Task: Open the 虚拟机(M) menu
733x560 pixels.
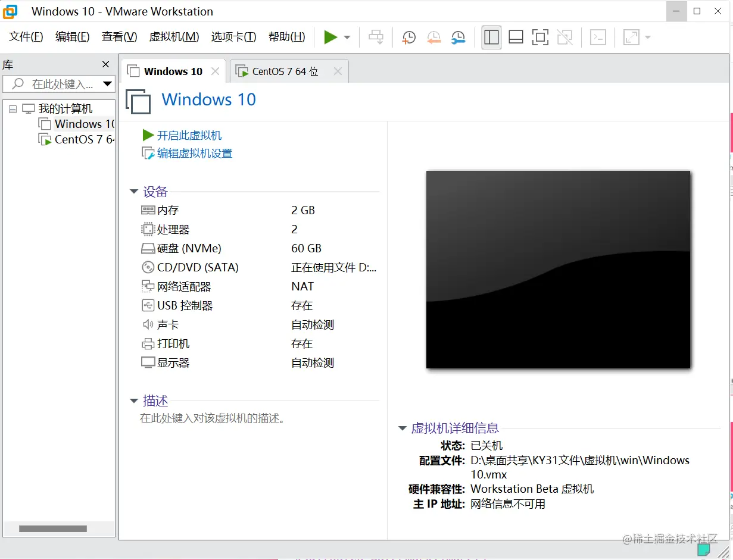Action: [174, 37]
